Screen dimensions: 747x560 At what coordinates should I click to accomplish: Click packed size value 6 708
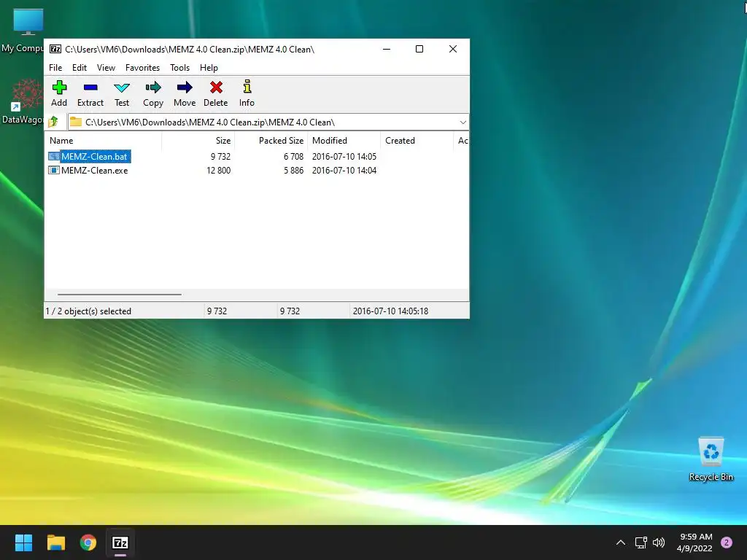[293, 156]
